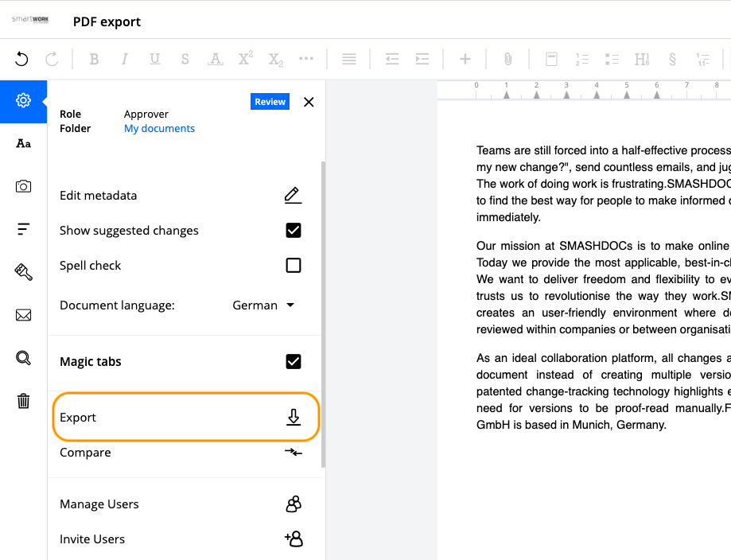
Task: Click the redo arrow in the toolbar
Action: click(52, 59)
